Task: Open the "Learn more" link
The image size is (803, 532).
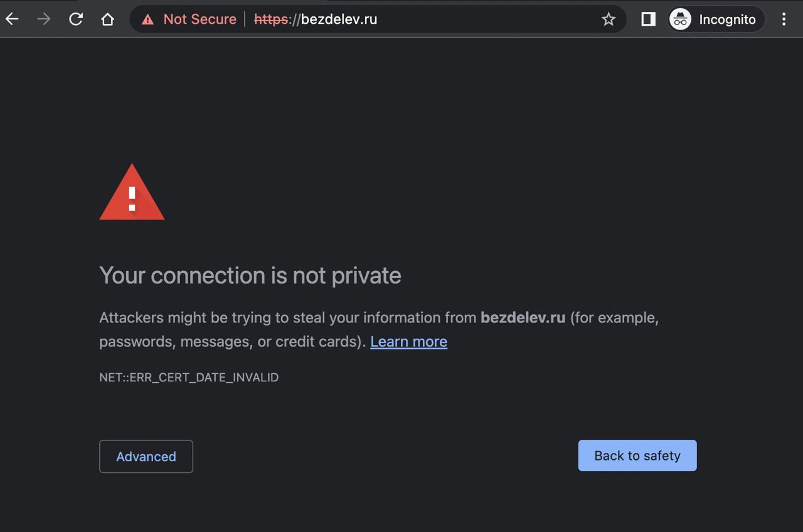Action: tap(408, 341)
